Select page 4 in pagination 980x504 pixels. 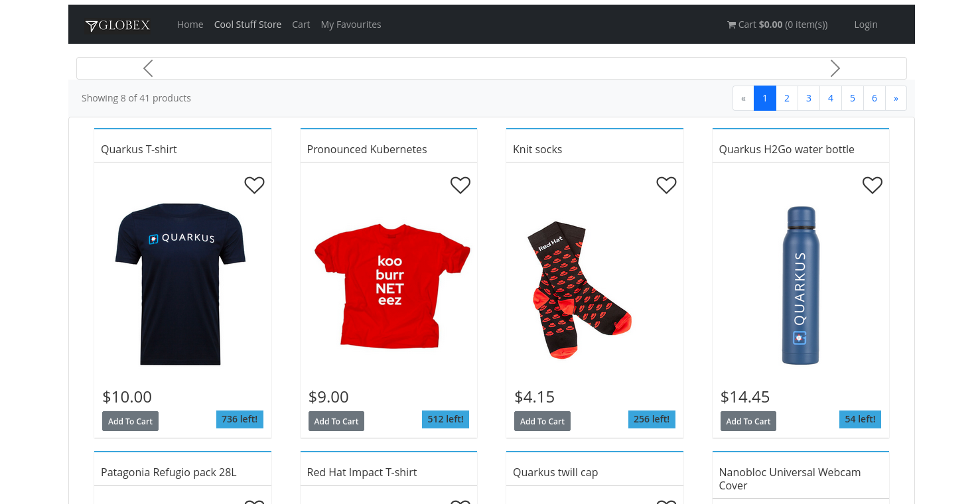[x=831, y=98]
